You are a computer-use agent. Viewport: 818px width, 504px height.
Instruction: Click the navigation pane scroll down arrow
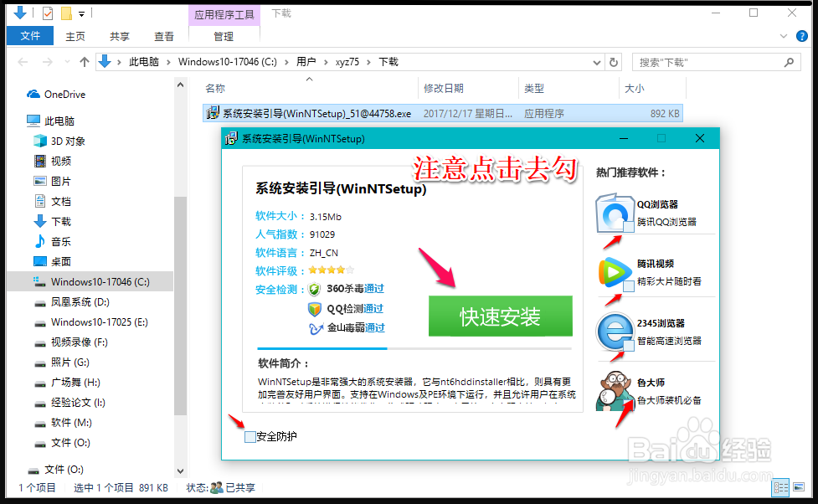[181, 471]
